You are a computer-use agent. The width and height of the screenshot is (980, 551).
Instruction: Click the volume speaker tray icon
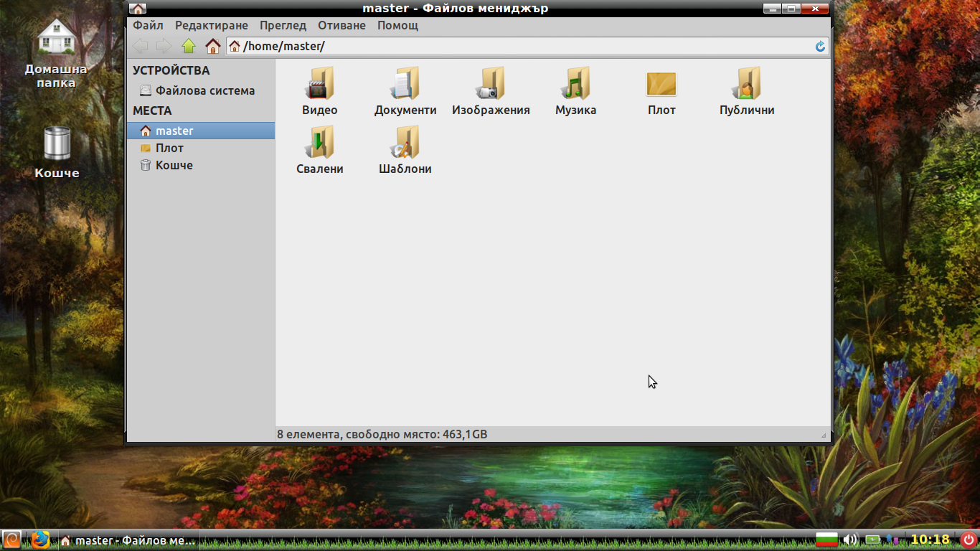850,540
